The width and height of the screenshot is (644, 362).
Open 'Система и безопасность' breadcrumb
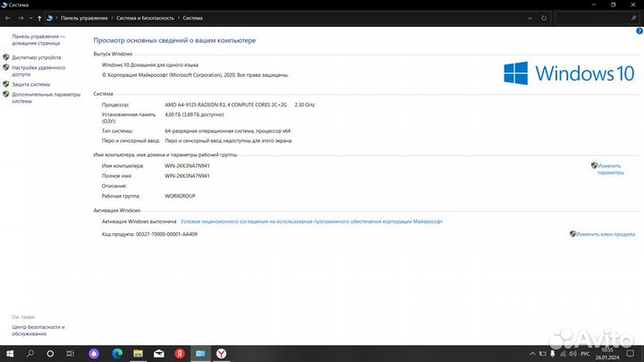[145, 18]
